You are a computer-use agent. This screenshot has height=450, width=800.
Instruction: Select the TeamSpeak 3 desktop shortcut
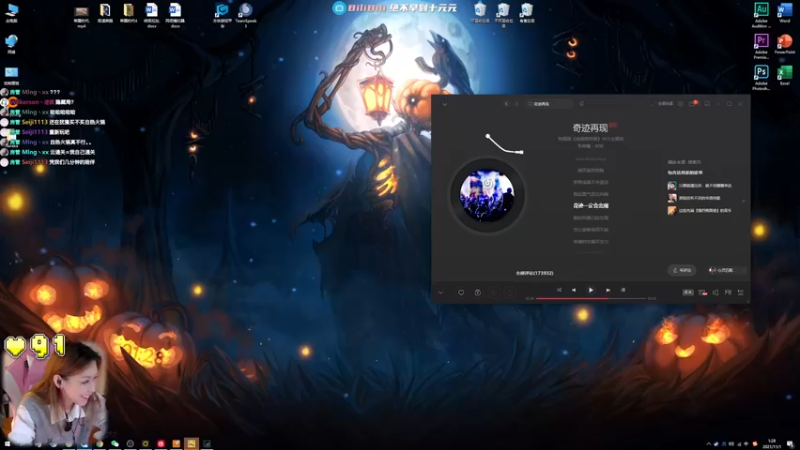(x=245, y=15)
